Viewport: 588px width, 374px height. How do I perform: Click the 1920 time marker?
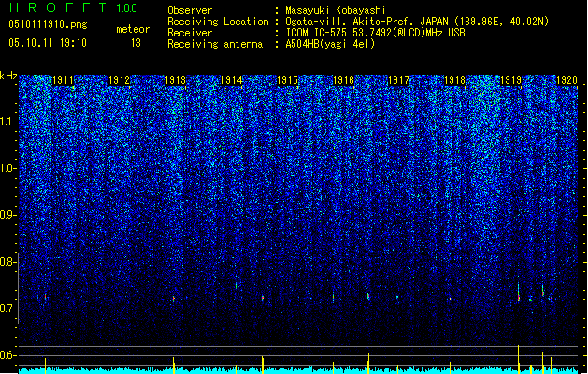coord(566,80)
